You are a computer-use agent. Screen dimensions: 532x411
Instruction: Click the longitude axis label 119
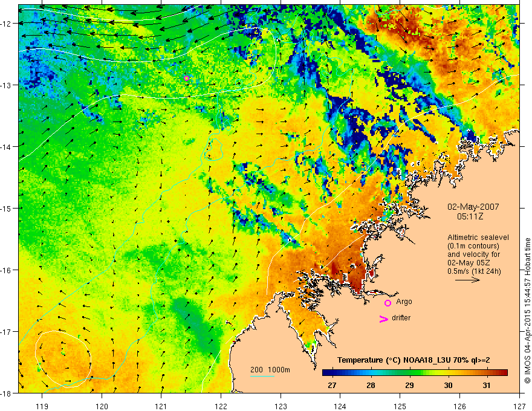42,406
